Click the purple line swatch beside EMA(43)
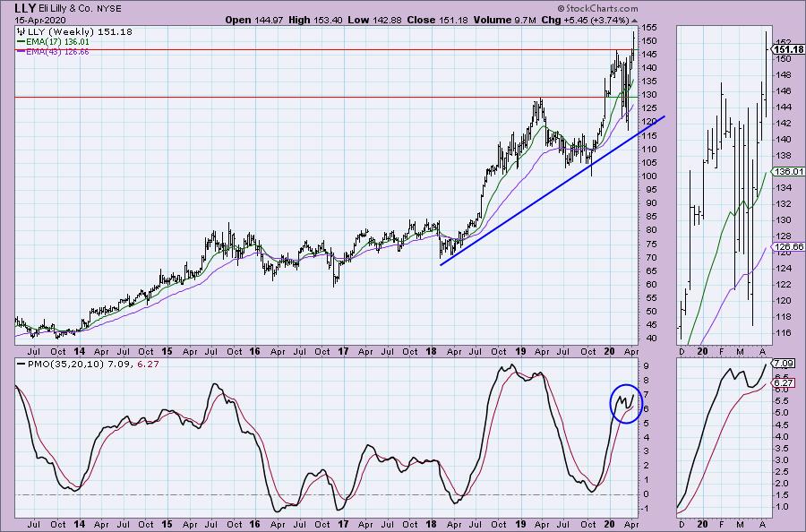Viewport: 806px width, 532px height. tap(21, 51)
